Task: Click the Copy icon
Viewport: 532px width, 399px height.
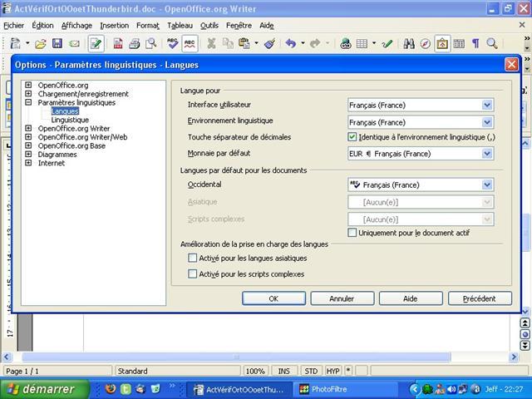Action: click(x=228, y=43)
